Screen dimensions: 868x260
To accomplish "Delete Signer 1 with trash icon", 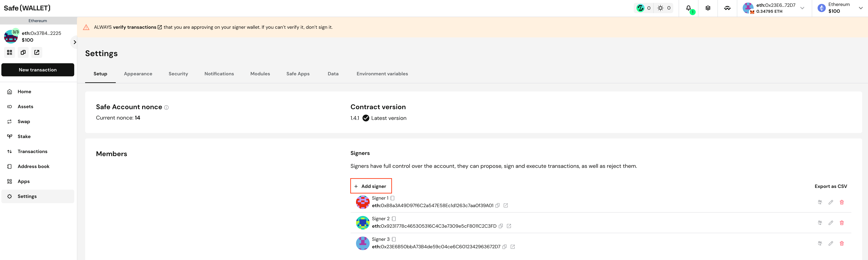I will [x=841, y=202].
